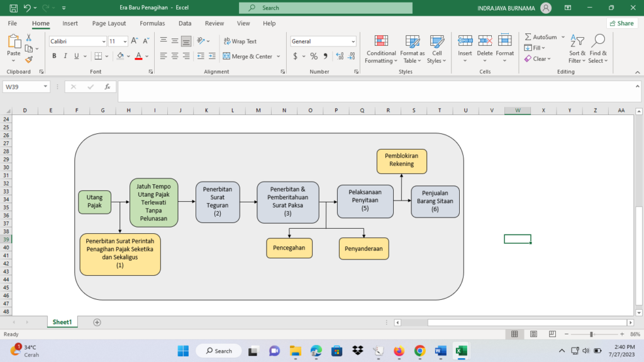This screenshot has height=362, width=644.
Task: Open the Page Layout ribbon tab
Action: [109, 23]
